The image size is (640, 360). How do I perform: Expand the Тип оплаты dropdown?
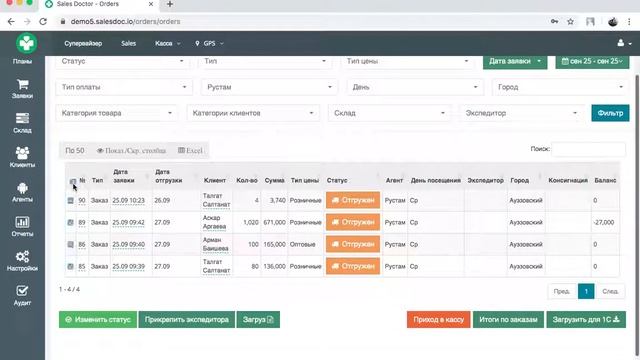[124, 87]
